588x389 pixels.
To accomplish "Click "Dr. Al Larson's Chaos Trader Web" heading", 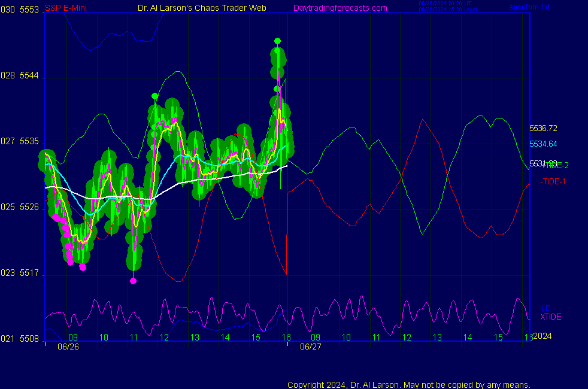I will tap(202, 8).
